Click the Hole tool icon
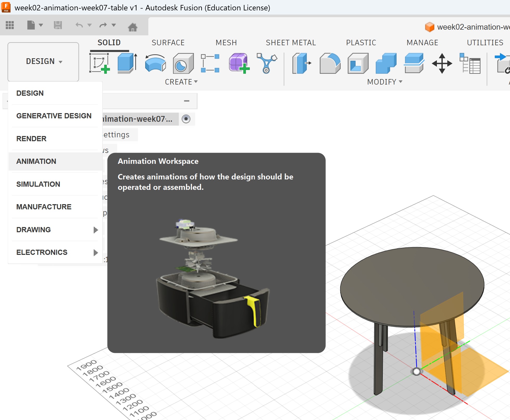This screenshot has width=510, height=420. click(183, 63)
